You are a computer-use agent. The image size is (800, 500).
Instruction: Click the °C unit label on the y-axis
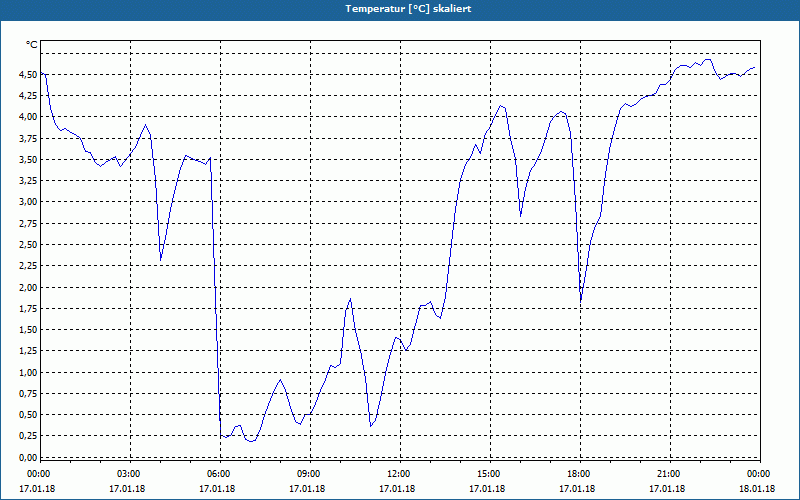tap(32, 45)
